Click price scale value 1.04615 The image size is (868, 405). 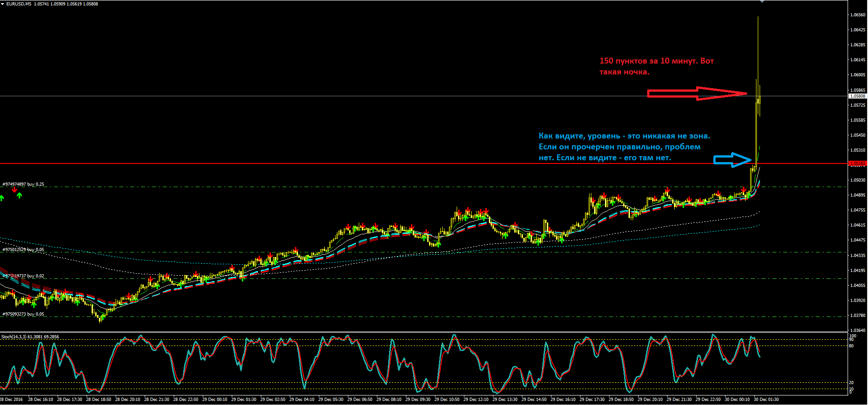click(x=858, y=225)
